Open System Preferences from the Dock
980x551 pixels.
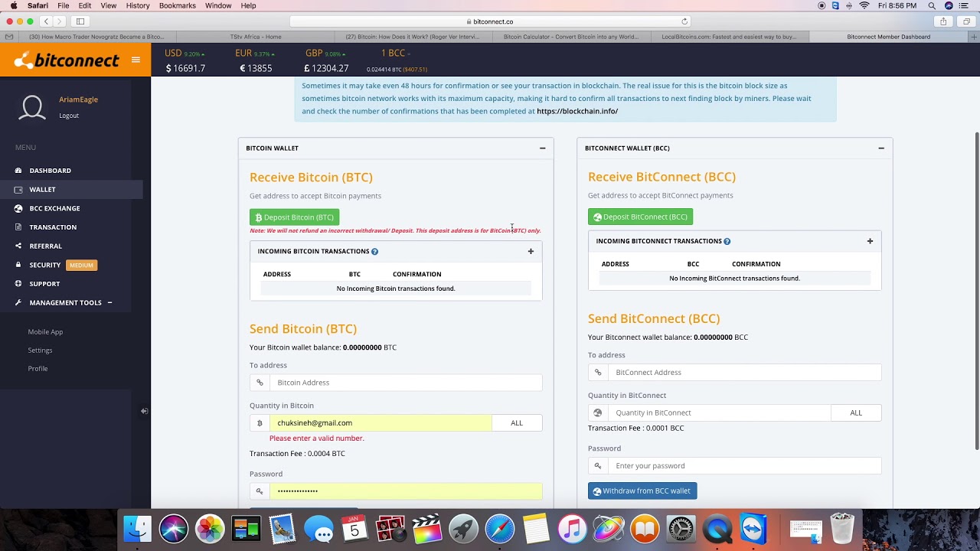coord(681,529)
